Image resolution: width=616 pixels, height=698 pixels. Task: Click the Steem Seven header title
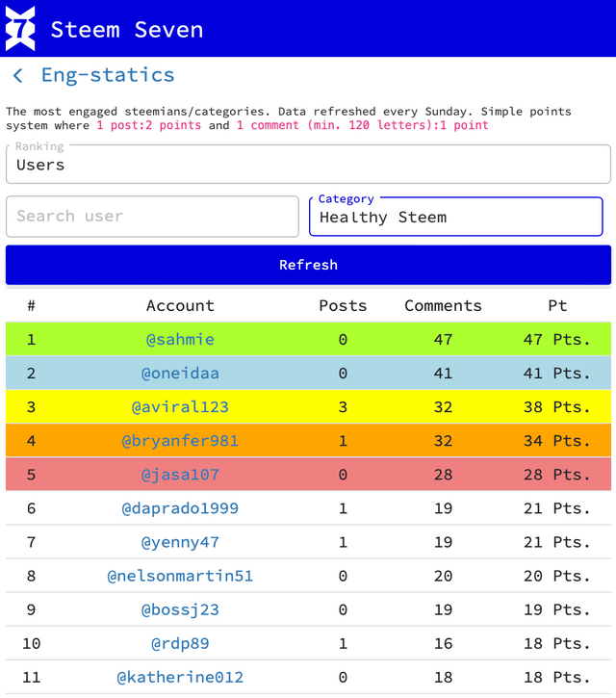coord(127,30)
